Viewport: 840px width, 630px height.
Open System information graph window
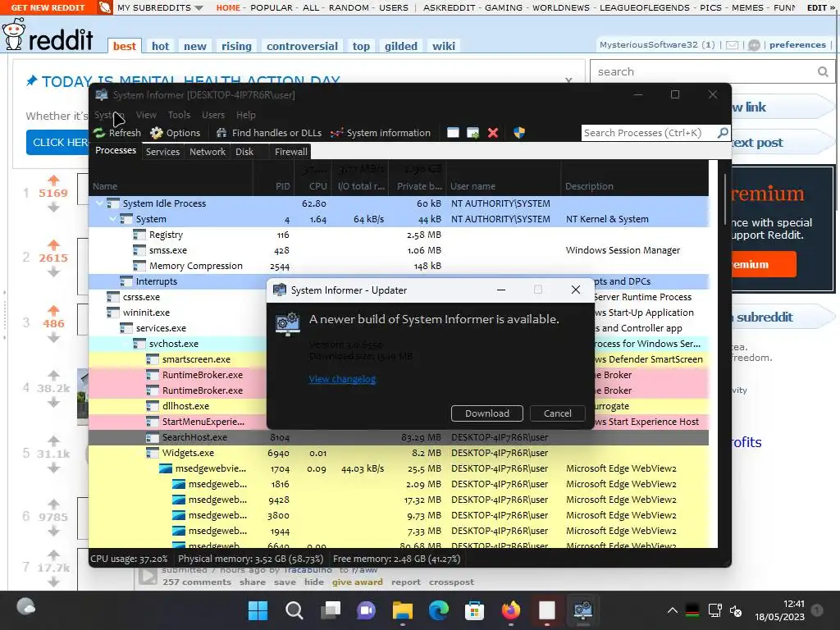(381, 133)
